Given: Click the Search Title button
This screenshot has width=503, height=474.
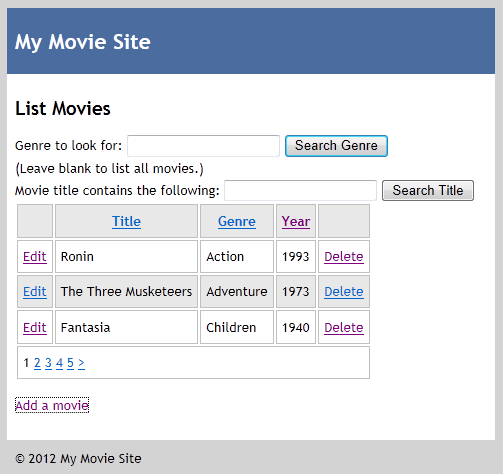Looking at the screenshot, I should [428, 190].
